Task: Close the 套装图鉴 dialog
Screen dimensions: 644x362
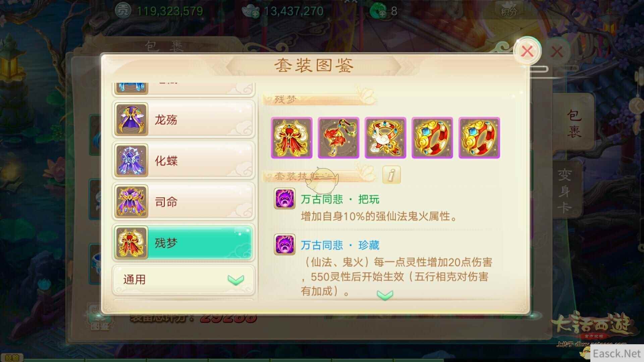Action: (527, 51)
